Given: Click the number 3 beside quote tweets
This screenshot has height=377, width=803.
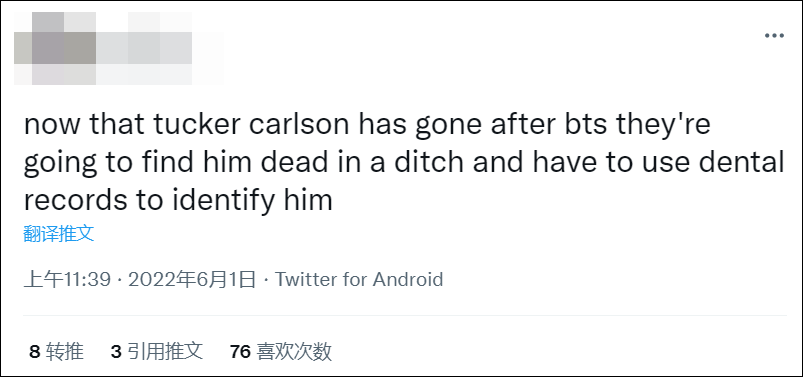Looking at the screenshot, I should pyautogui.click(x=116, y=352).
